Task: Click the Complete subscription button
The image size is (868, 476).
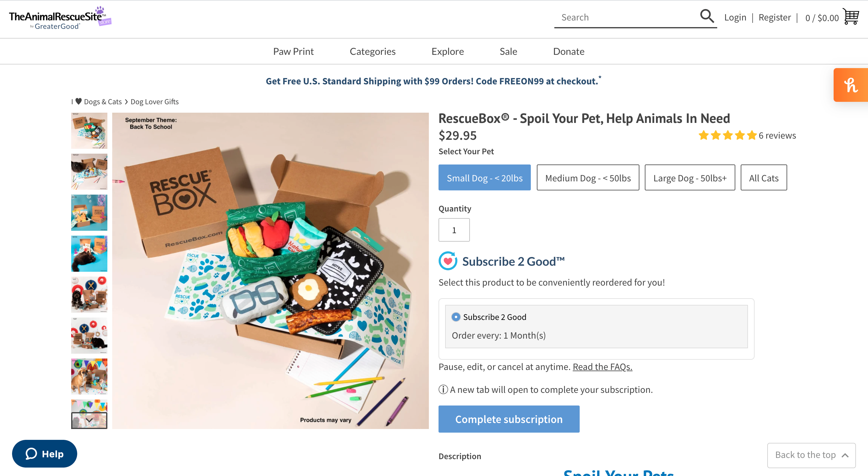Action: point(509,419)
